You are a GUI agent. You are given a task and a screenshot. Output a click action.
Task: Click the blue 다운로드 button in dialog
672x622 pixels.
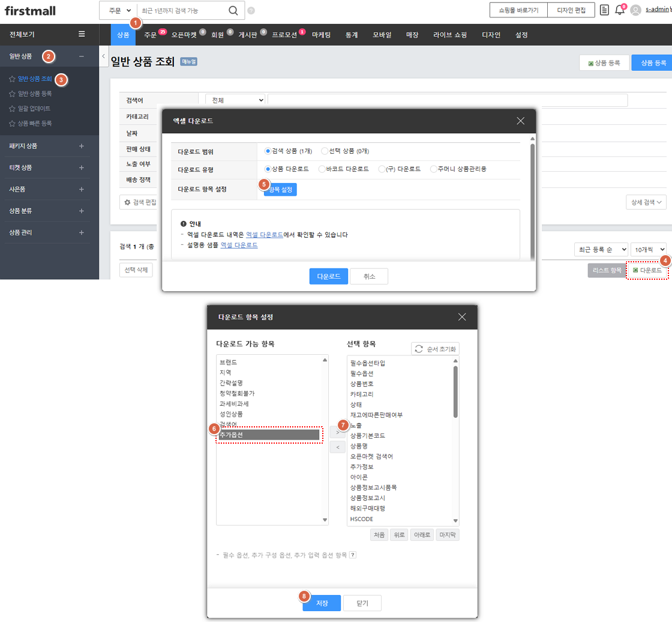(329, 276)
